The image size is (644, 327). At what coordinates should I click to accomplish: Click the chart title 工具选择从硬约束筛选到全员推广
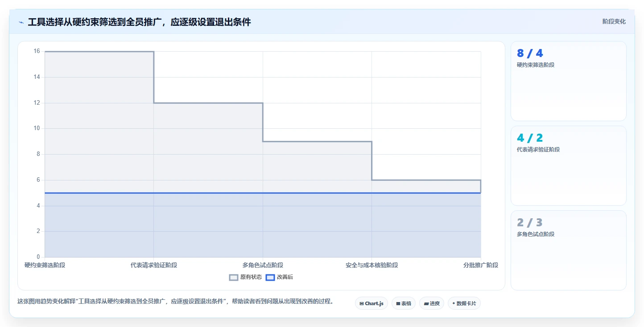pyautogui.click(x=139, y=22)
